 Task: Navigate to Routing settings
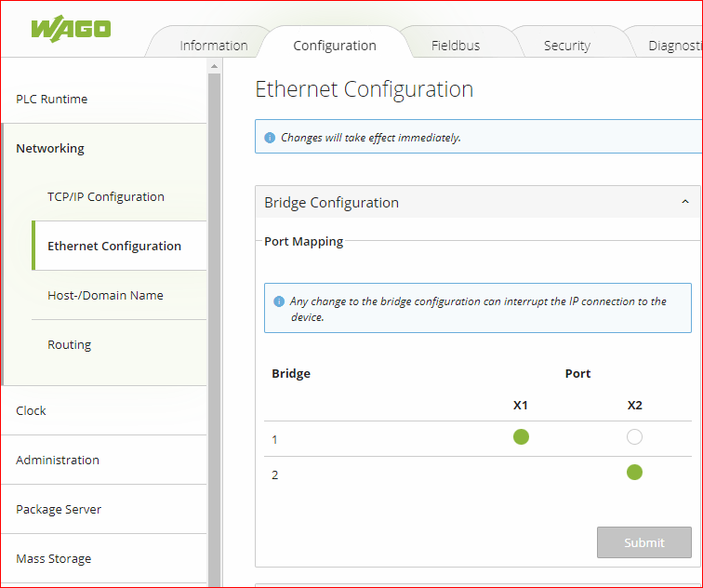point(70,345)
